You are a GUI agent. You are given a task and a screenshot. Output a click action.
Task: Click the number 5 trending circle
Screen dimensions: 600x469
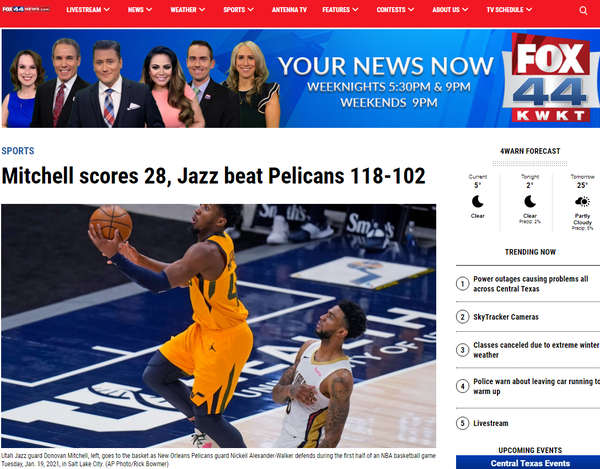[462, 423]
